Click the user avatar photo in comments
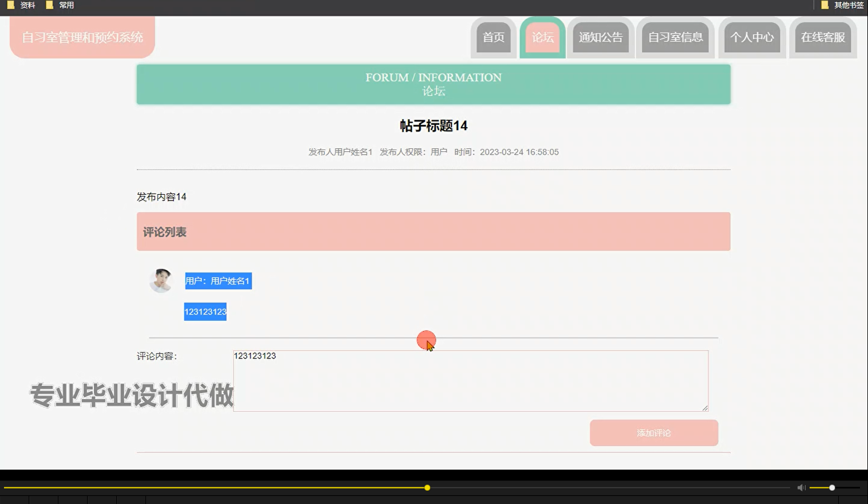 161,281
